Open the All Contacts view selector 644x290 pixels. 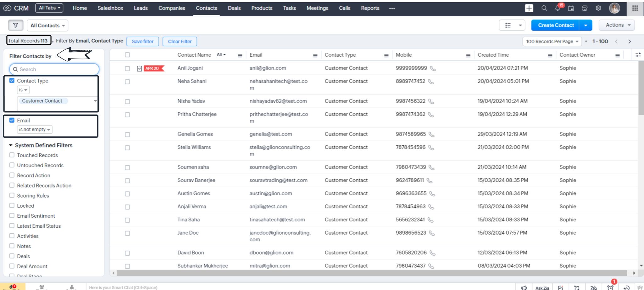[47, 25]
